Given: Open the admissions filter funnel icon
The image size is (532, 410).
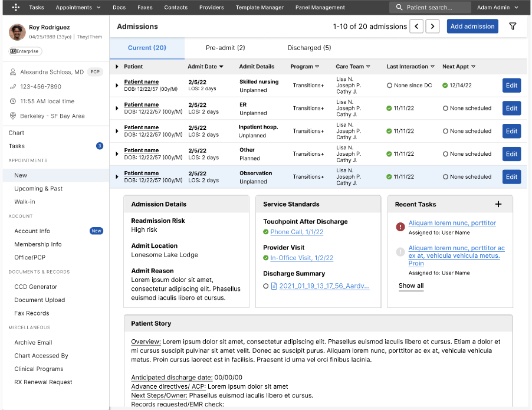Looking at the screenshot, I should coord(513,26).
